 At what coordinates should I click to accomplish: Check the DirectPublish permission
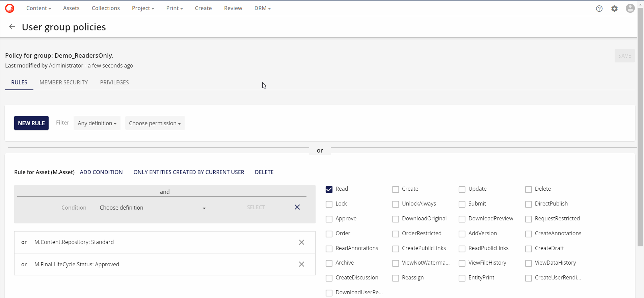coord(529,204)
